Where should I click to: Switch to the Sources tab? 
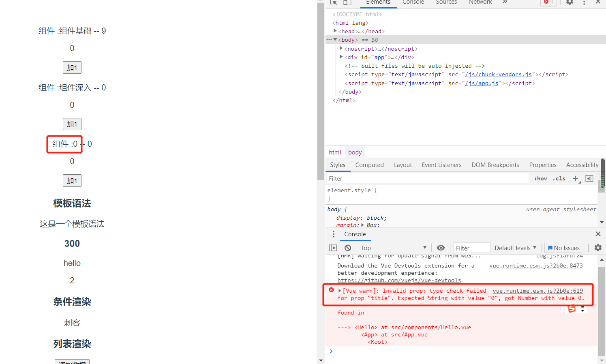pyautogui.click(x=446, y=2)
